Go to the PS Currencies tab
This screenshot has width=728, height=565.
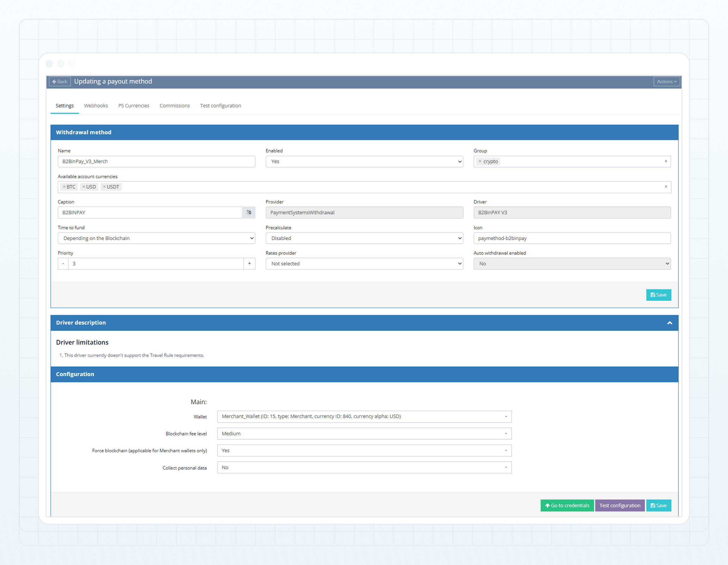[134, 106]
